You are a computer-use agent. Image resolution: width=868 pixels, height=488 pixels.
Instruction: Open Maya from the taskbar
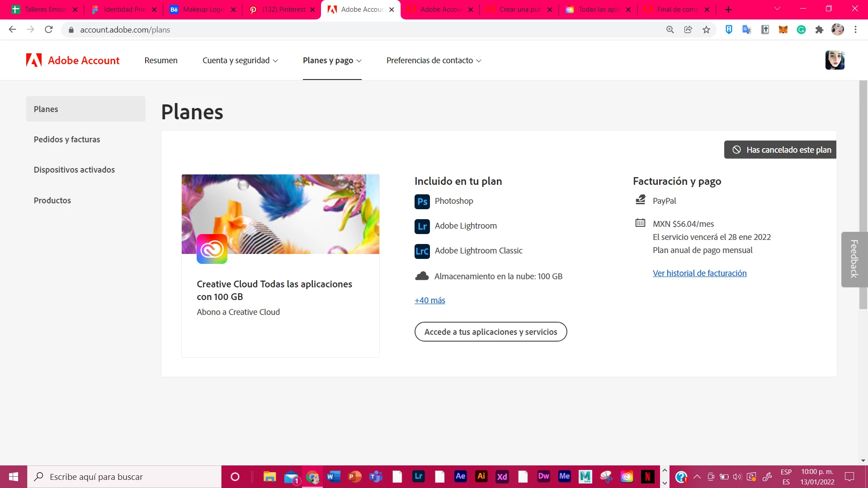(585, 476)
